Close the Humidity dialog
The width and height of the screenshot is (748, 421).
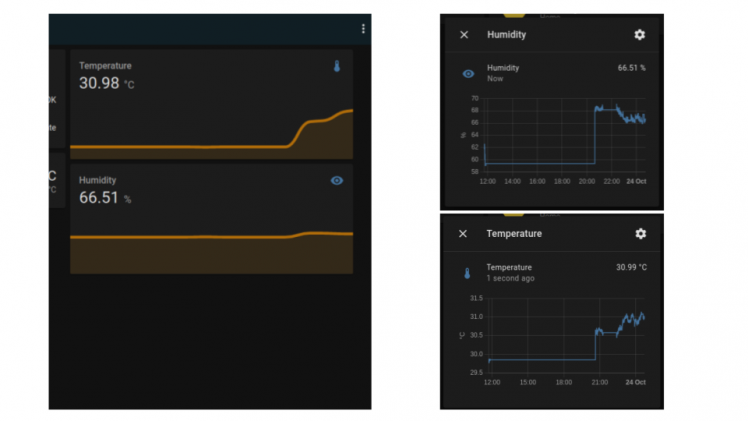[464, 35]
